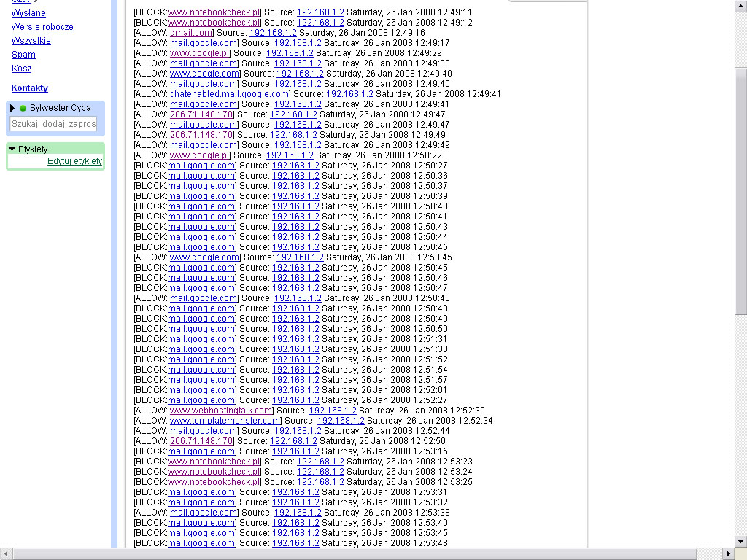Open the Wersje robocze folder
The width and height of the screenshot is (747, 560).
(42, 27)
